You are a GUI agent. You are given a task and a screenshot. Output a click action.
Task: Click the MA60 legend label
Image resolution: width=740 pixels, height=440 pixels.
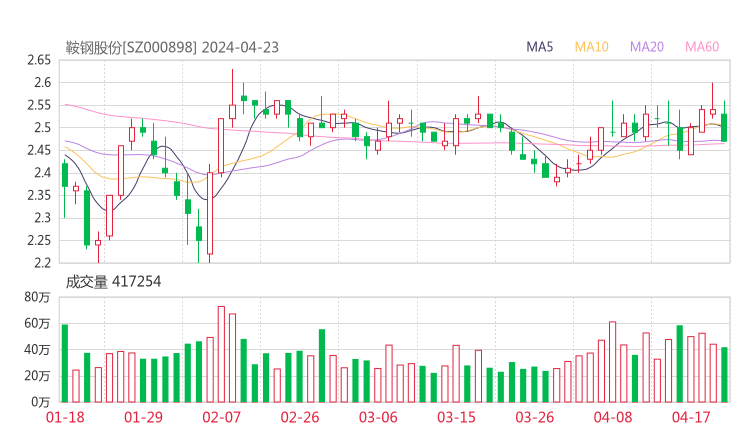[x=702, y=47]
